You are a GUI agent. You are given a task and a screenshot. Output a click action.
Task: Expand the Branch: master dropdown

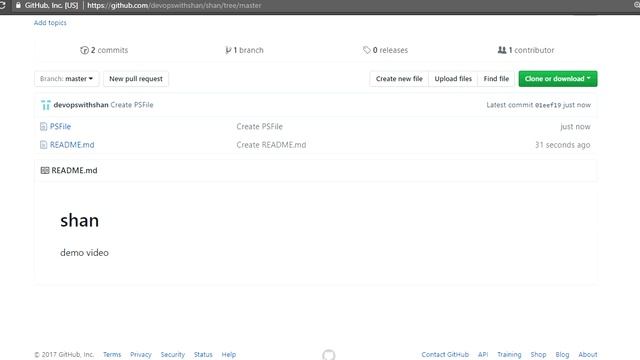[67, 79]
